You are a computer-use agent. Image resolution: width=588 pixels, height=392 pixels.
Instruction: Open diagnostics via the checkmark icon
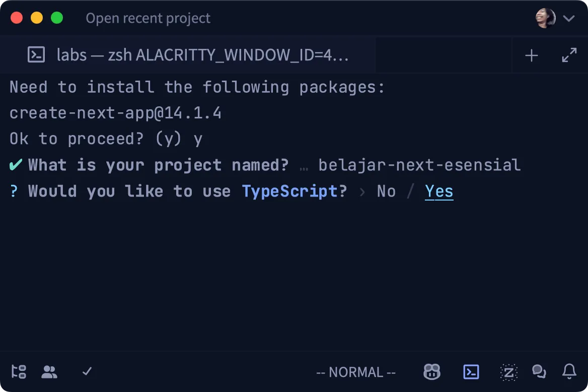click(86, 372)
